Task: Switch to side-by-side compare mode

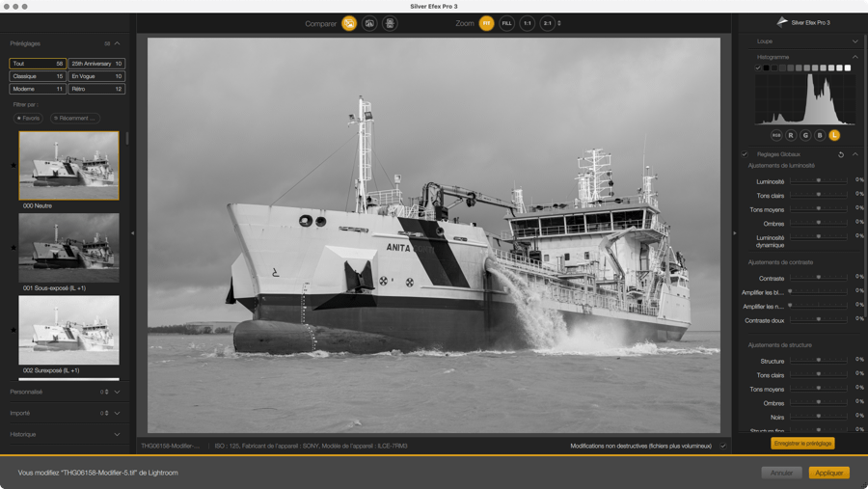Action: tap(390, 23)
